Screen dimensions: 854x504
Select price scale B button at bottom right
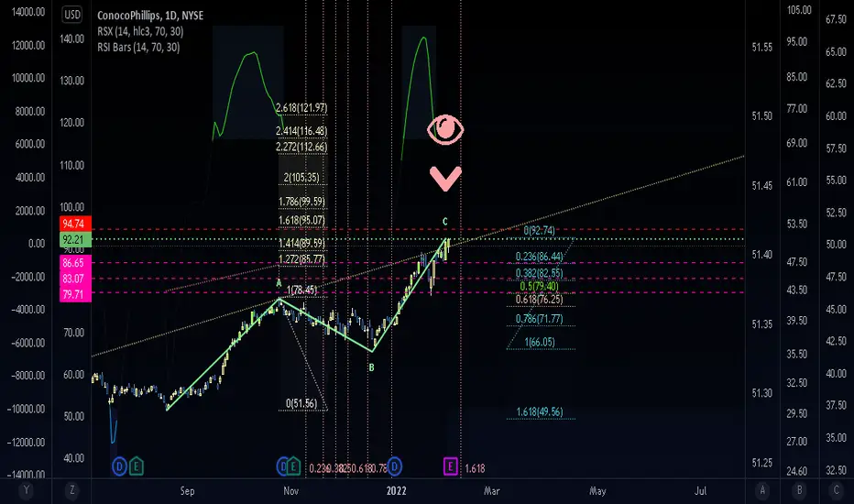pyautogui.click(x=800, y=490)
